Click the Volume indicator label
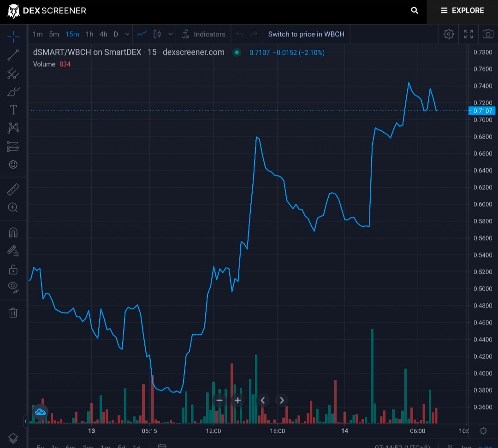This screenshot has width=498, height=448. click(x=44, y=64)
